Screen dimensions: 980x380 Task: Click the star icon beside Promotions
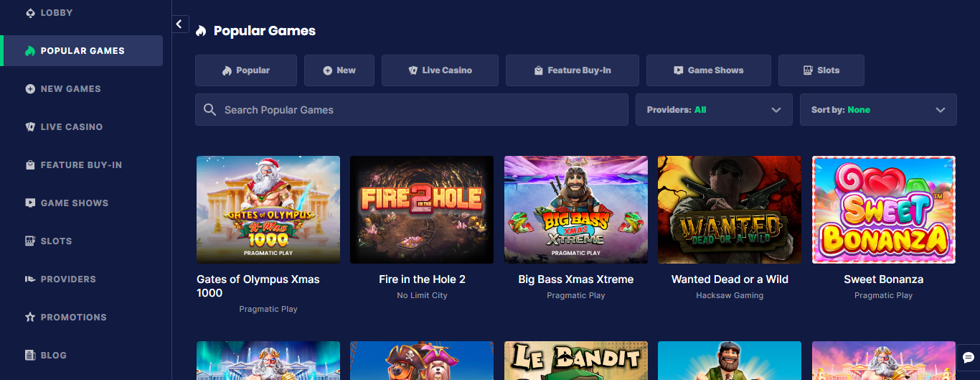30,318
